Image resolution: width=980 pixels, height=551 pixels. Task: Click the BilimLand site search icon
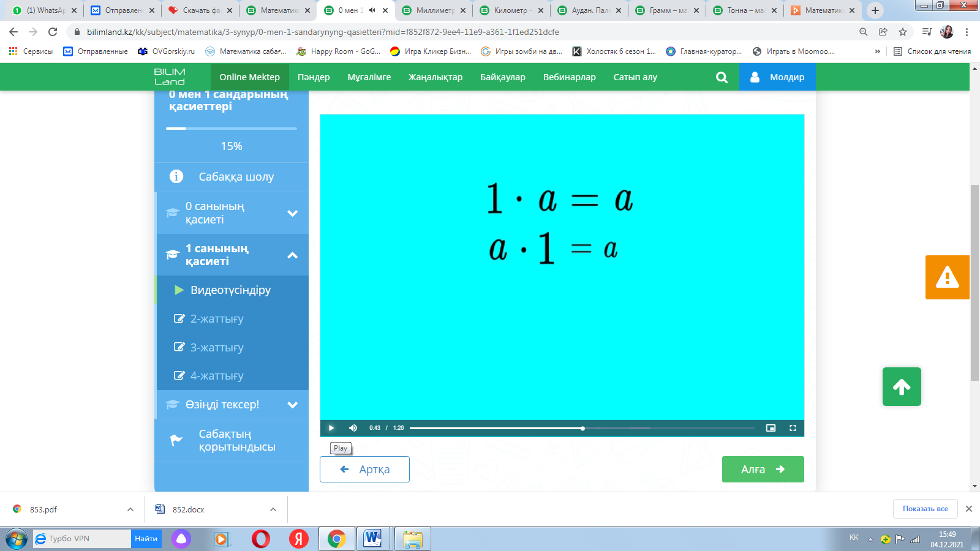[722, 77]
